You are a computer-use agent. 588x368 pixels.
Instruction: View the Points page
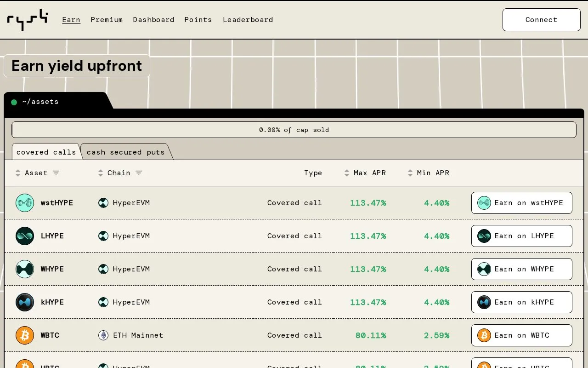tap(198, 20)
